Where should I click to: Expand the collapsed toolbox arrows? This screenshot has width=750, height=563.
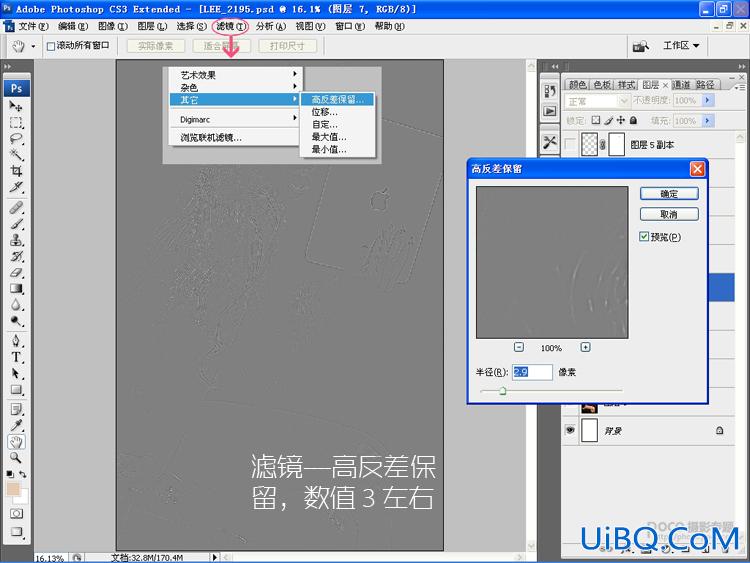point(8,66)
